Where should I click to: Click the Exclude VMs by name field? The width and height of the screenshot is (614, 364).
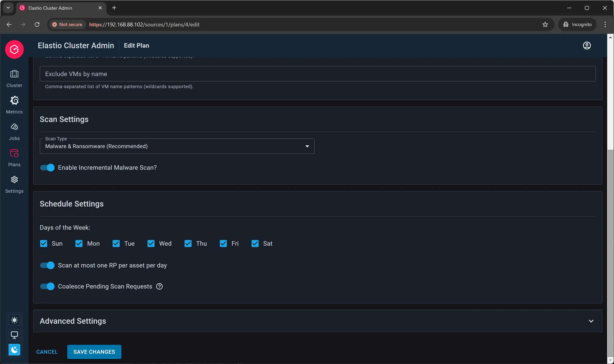coord(317,74)
